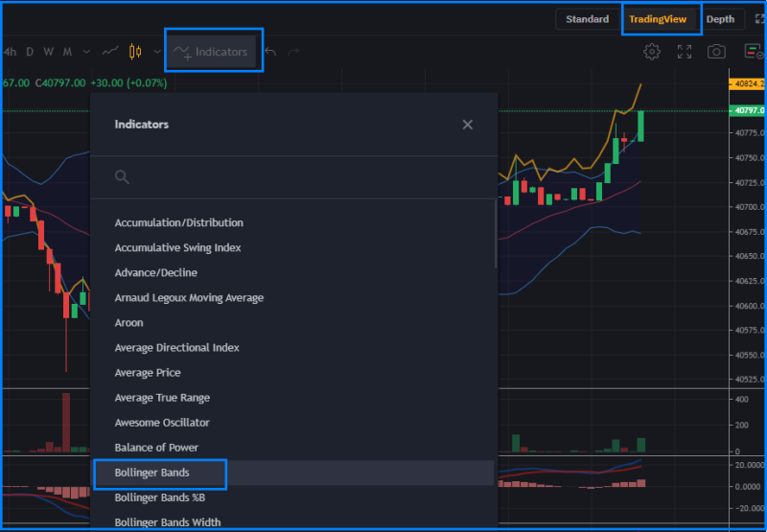Select the W weekly timeframe
Screen dimensions: 767x532
pos(48,52)
